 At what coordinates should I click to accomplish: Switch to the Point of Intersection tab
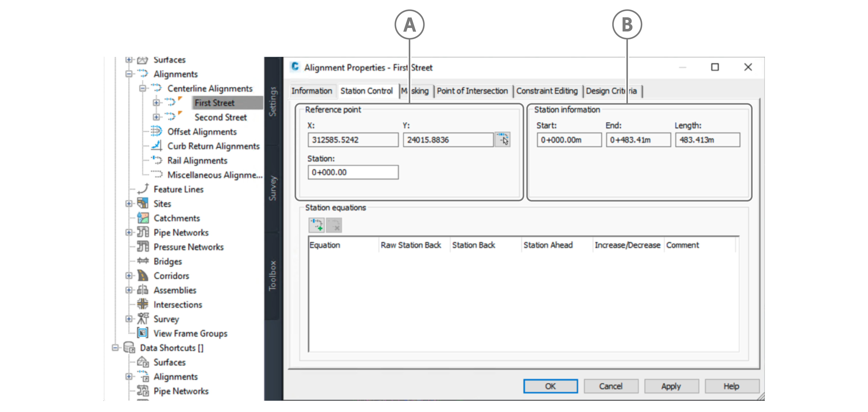(x=472, y=91)
